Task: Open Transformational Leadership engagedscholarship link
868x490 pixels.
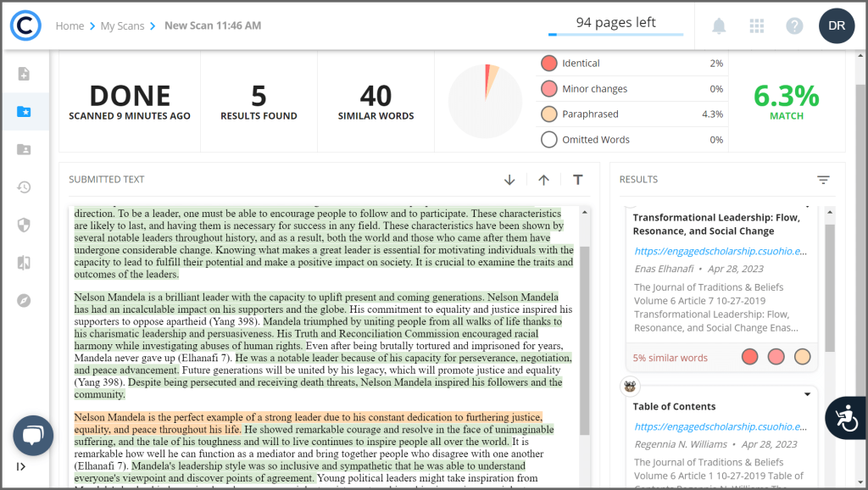Action: pos(721,251)
